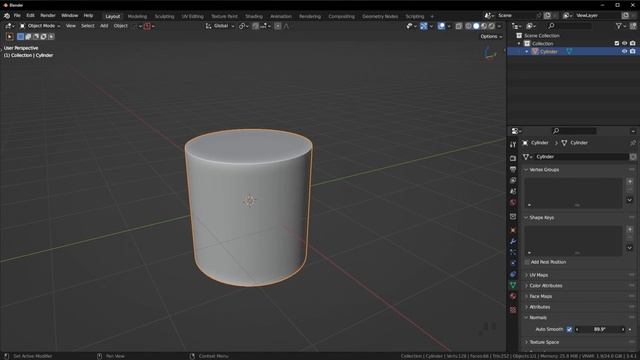Screen dimensions: 640x360
Task: Toggle proportional editing in header
Action: pyautogui.click(x=278, y=26)
